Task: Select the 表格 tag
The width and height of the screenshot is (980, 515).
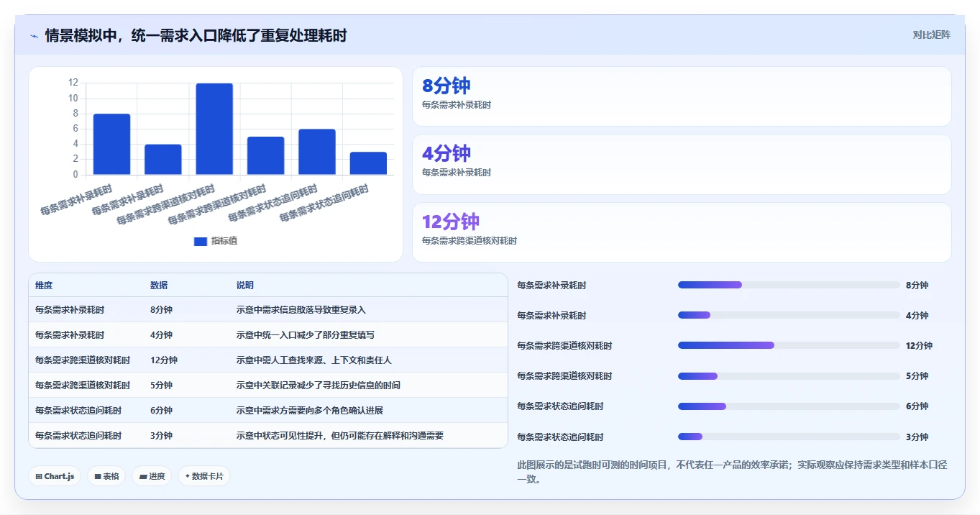Action: pos(106,476)
